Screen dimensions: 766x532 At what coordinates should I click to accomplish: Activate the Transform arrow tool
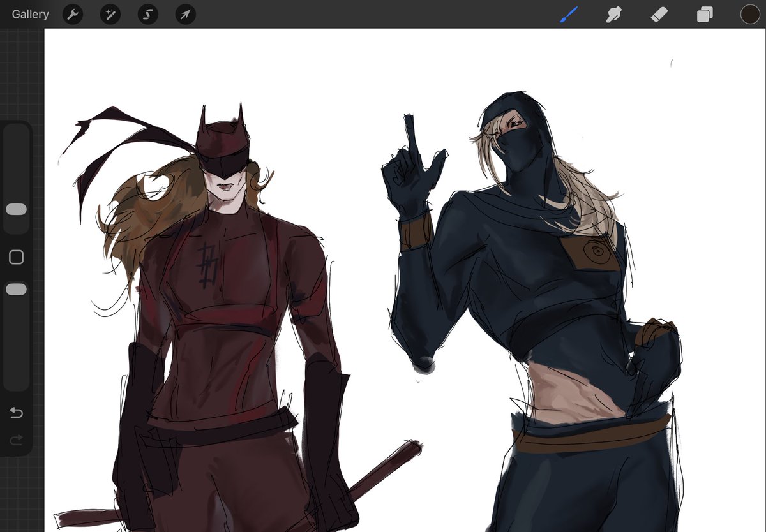point(185,14)
